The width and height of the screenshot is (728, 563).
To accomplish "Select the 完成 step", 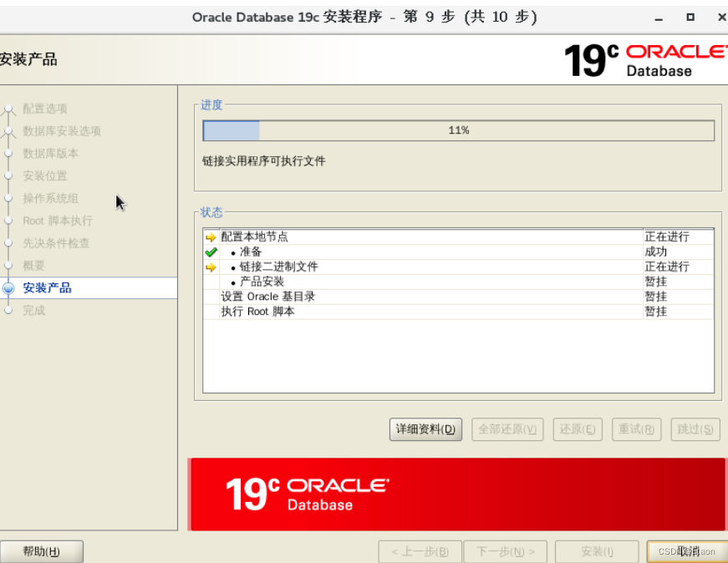I will [34, 310].
